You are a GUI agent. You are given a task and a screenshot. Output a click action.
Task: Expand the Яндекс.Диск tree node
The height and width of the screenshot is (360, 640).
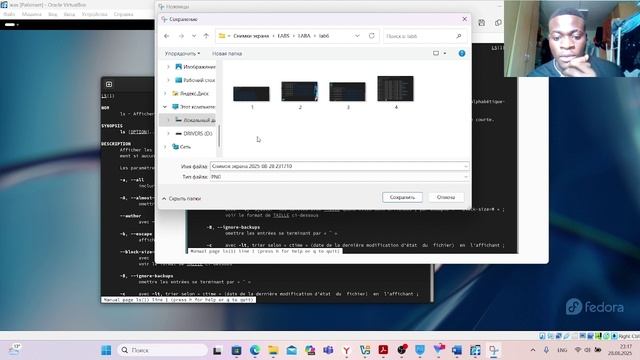[165, 93]
